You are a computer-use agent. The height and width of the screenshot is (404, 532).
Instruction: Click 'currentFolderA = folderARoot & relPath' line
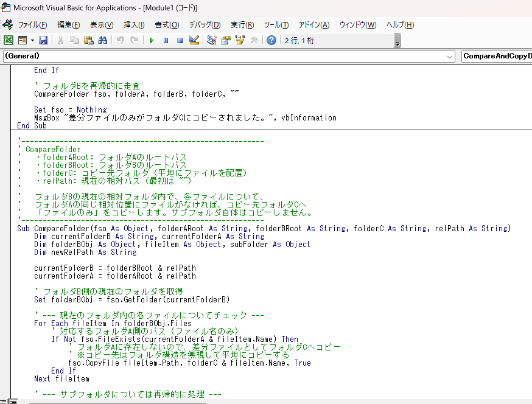click(x=115, y=276)
